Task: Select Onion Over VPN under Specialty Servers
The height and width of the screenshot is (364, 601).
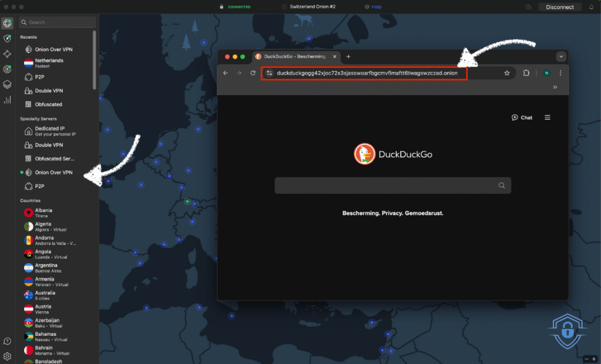Action: point(53,172)
